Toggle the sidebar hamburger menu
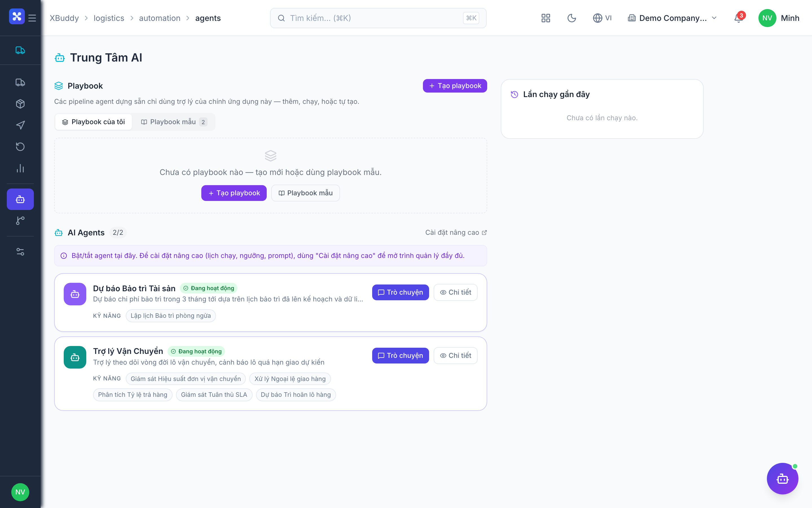The image size is (812, 508). pyautogui.click(x=32, y=18)
